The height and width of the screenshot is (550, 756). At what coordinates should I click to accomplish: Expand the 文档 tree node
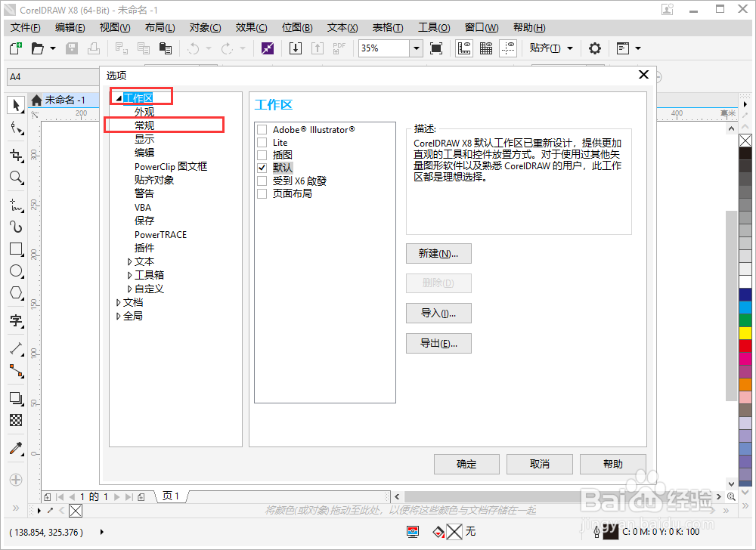point(118,302)
